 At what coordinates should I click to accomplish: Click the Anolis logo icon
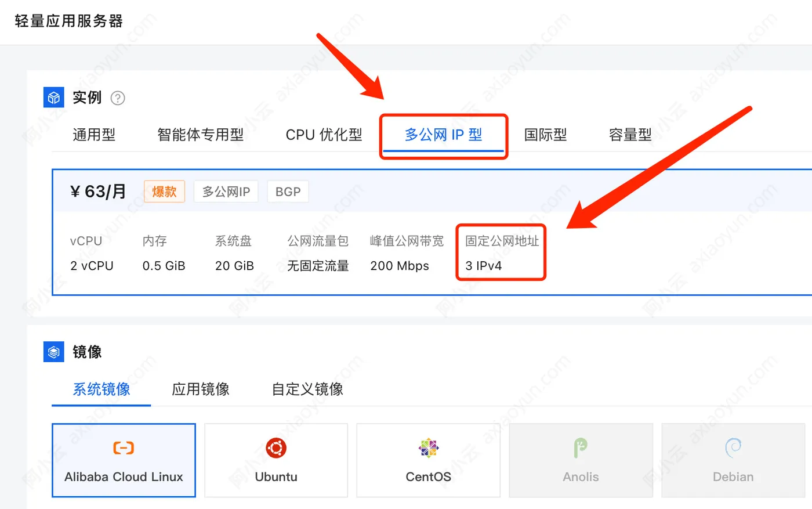pyautogui.click(x=581, y=448)
